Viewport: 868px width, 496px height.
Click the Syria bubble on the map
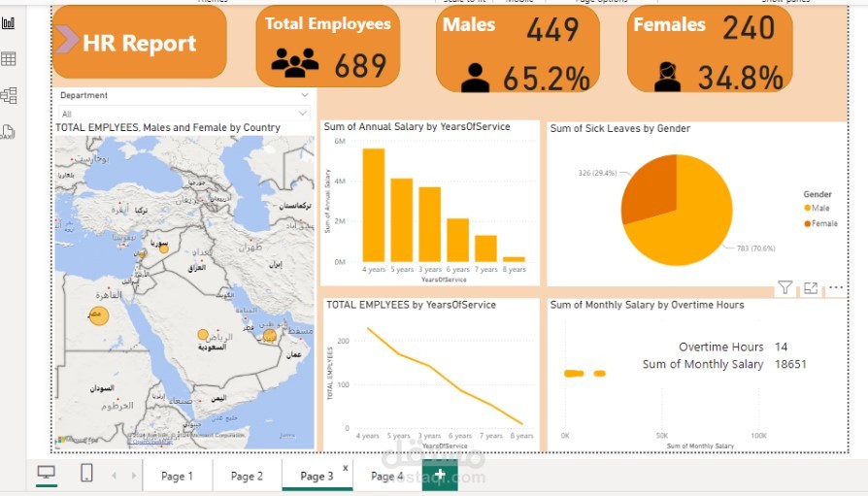click(x=164, y=249)
